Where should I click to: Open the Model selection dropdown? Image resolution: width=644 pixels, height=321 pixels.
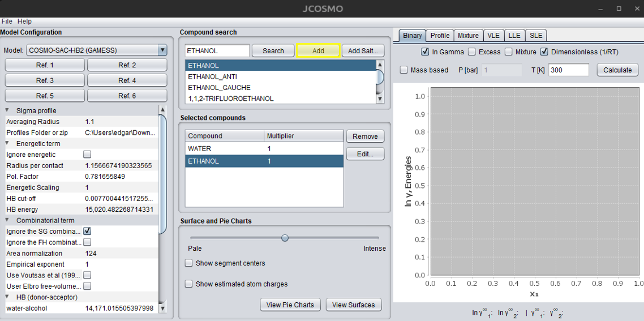(162, 50)
